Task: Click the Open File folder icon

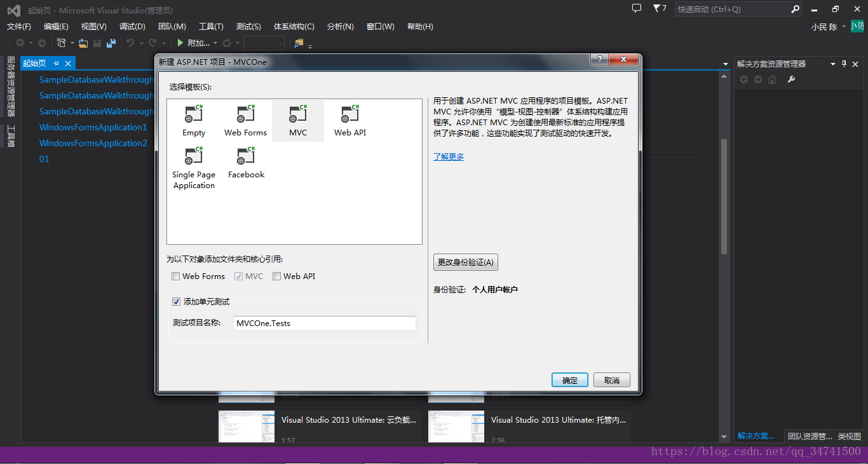Action: (83, 43)
